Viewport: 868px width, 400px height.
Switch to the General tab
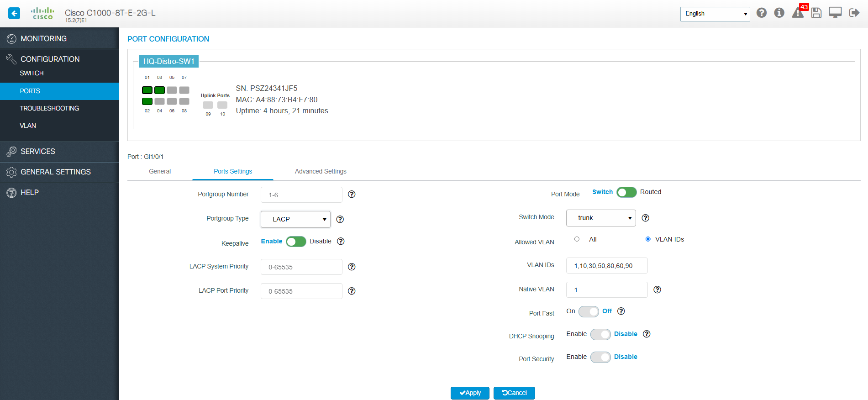[160, 171]
